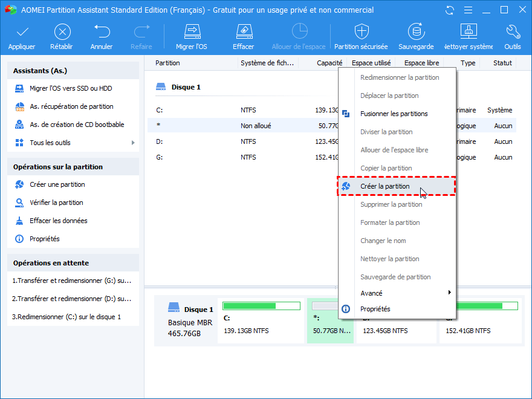Select the 152.41GB NTFS block in disk map
The width and height of the screenshot is (532, 399).
(480, 320)
